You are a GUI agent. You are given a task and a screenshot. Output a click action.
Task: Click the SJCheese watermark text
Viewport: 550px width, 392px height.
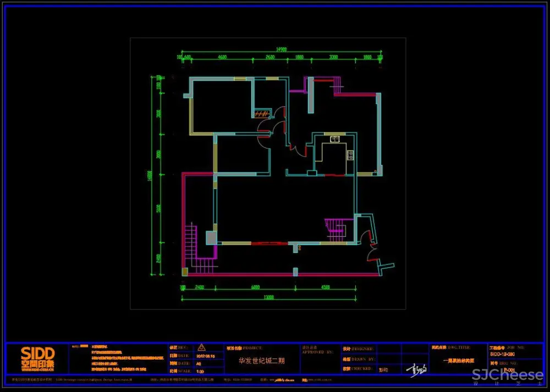pos(507,376)
